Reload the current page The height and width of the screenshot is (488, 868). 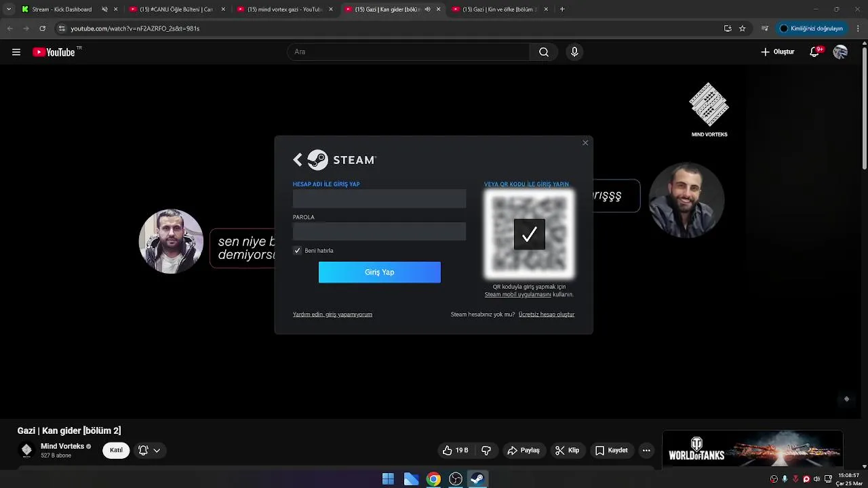point(42,28)
